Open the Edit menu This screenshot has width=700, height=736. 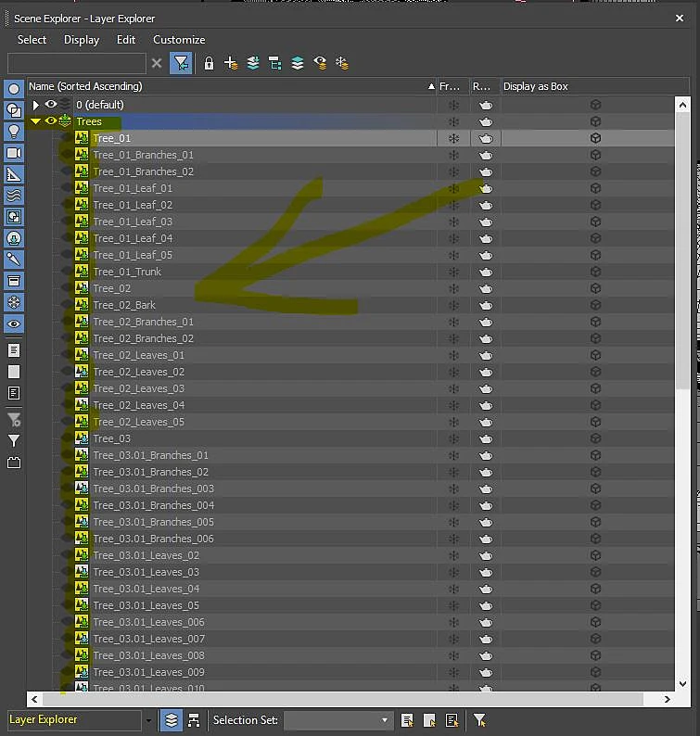126,40
